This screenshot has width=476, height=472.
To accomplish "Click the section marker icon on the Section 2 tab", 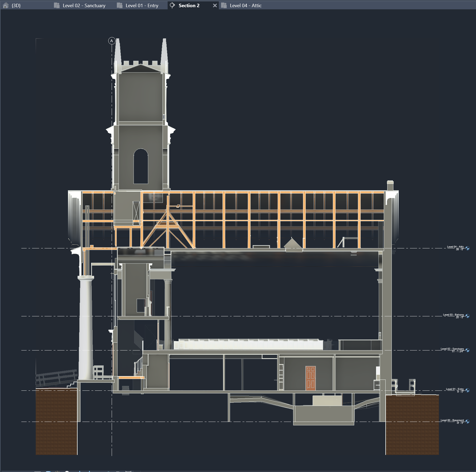I will tap(172, 5).
